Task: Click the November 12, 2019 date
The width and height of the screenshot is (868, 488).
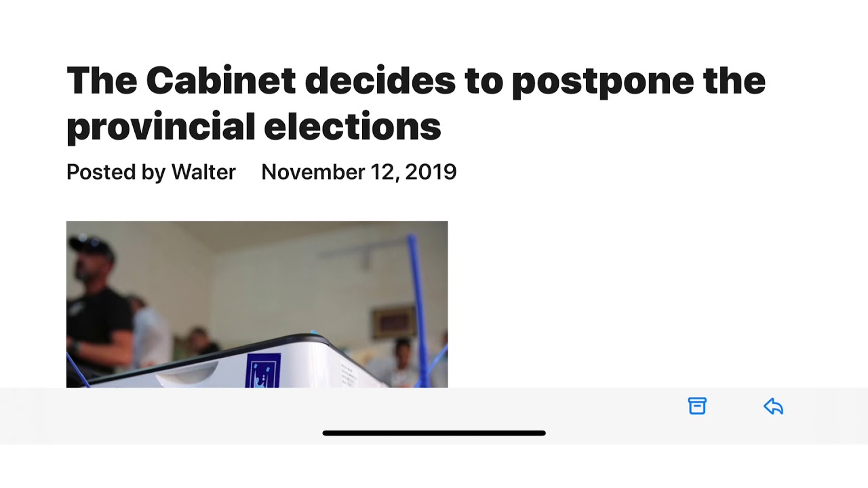Action: point(359,172)
